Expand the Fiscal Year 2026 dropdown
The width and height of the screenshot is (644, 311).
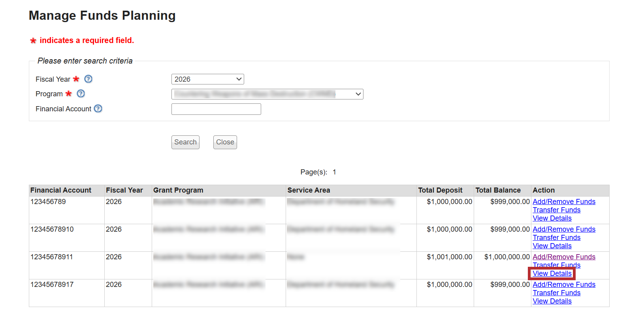pos(207,79)
